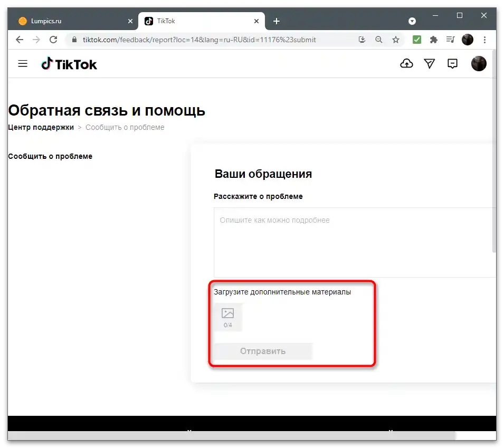The image size is (504, 448).
Task: Maximize the Chrome window
Action: click(x=460, y=15)
